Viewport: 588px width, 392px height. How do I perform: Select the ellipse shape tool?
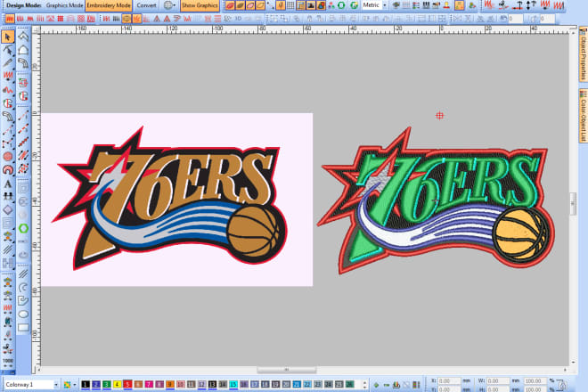pos(23,314)
